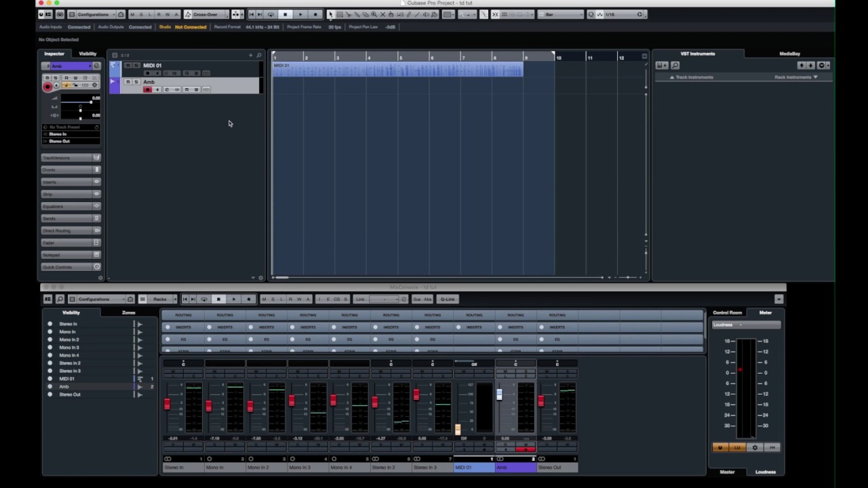Click the red Record Enable in Inspector
The height and width of the screenshot is (488, 868).
[47, 86]
